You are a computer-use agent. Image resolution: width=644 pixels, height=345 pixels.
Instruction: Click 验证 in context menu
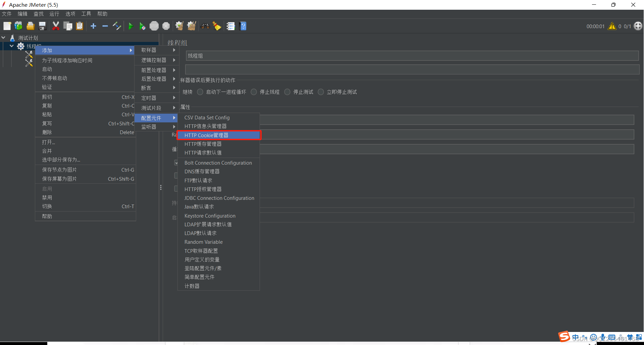tap(86, 87)
